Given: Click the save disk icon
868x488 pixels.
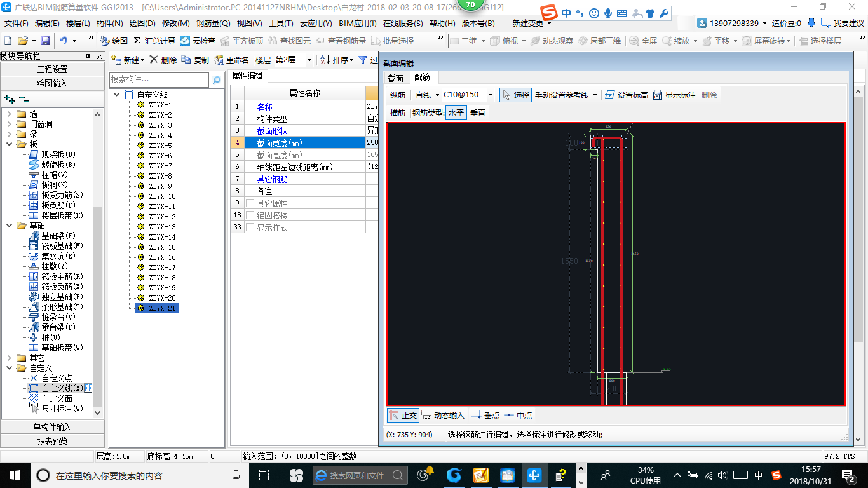Looking at the screenshot, I should click(x=45, y=41).
